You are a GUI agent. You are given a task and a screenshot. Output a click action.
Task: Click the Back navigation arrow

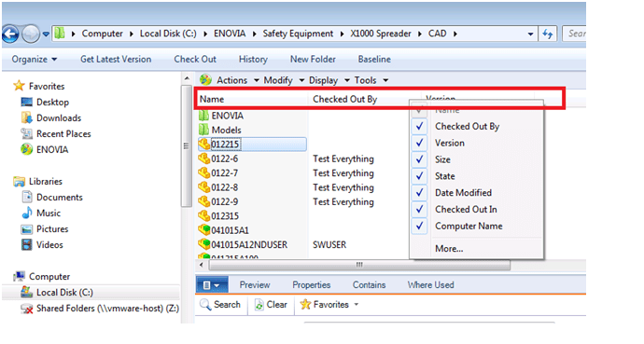coord(10,34)
